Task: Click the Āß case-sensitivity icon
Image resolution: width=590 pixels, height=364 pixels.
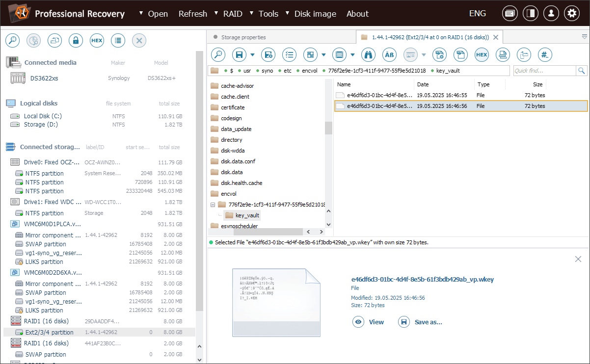Action: click(389, 54)
